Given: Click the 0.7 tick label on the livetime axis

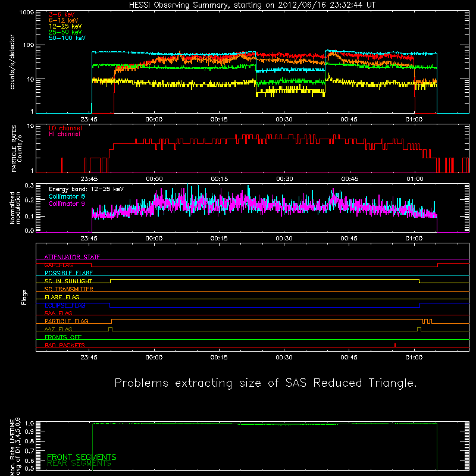Looking at the screenshot, I should click(x=29, y=451).
